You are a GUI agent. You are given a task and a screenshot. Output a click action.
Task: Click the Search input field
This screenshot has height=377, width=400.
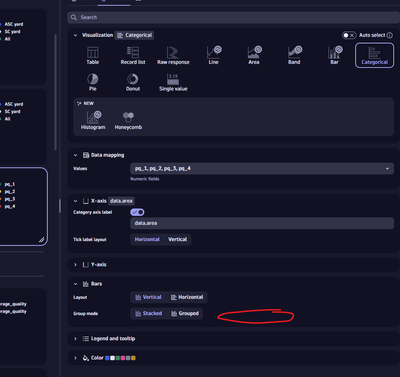[233, 17]
